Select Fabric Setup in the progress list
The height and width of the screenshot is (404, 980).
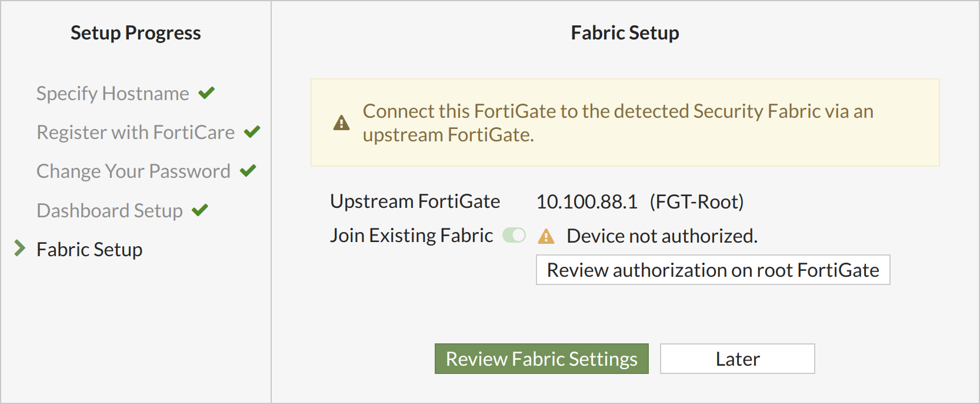tap(89, 250)
